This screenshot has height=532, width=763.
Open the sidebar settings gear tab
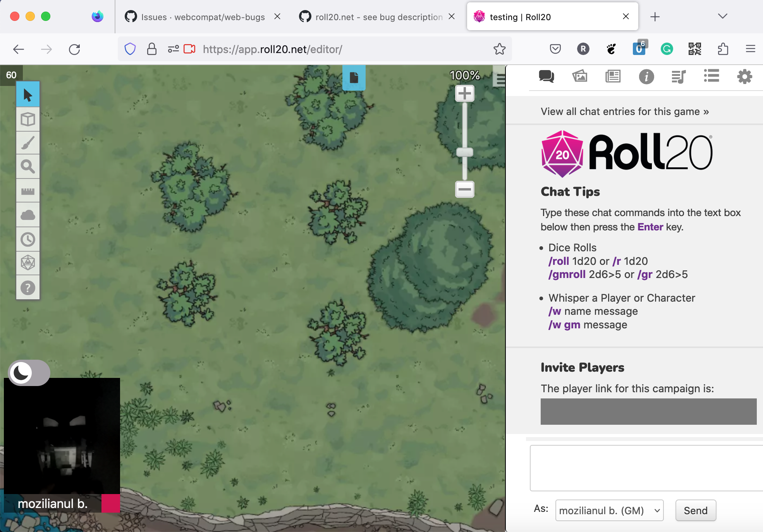(744, 77)
